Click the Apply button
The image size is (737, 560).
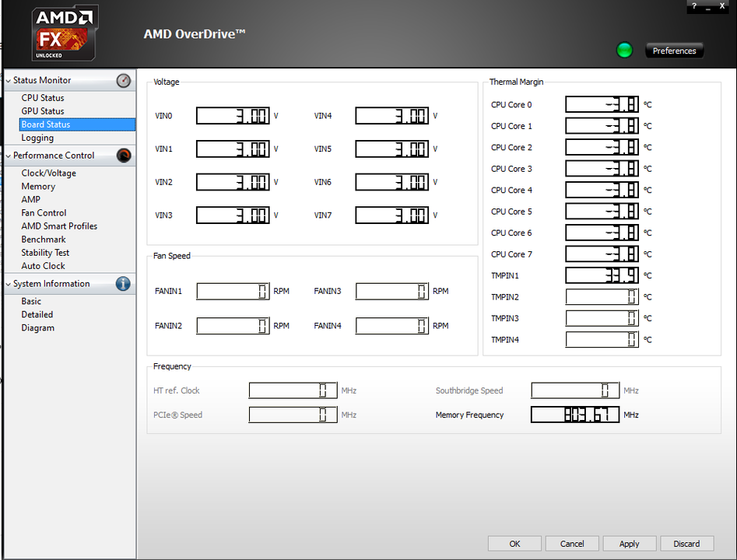pyautogui.click(x=630, y=544)
